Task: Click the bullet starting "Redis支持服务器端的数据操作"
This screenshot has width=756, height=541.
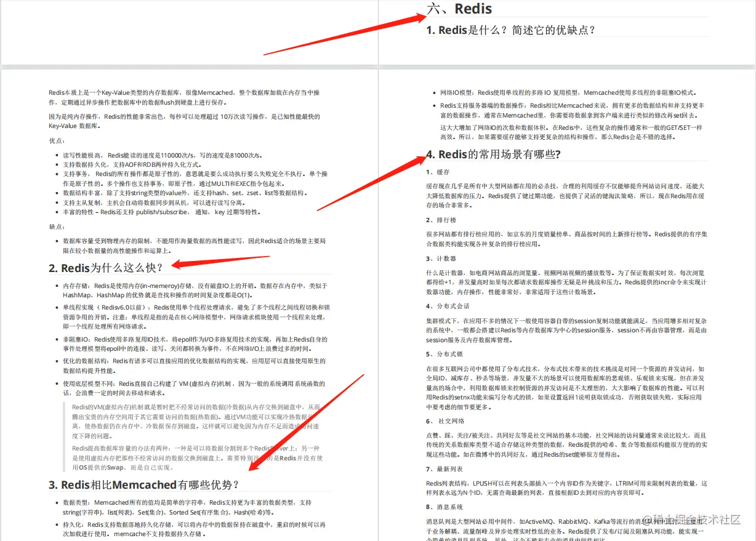Action: coord(573,110)
